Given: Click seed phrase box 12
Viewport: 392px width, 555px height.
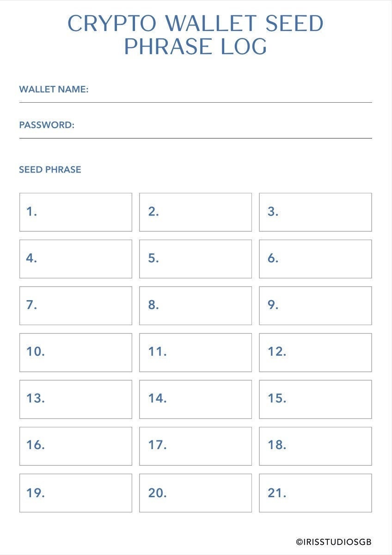Looking at the screenshot, I should (x=315, y=352).
